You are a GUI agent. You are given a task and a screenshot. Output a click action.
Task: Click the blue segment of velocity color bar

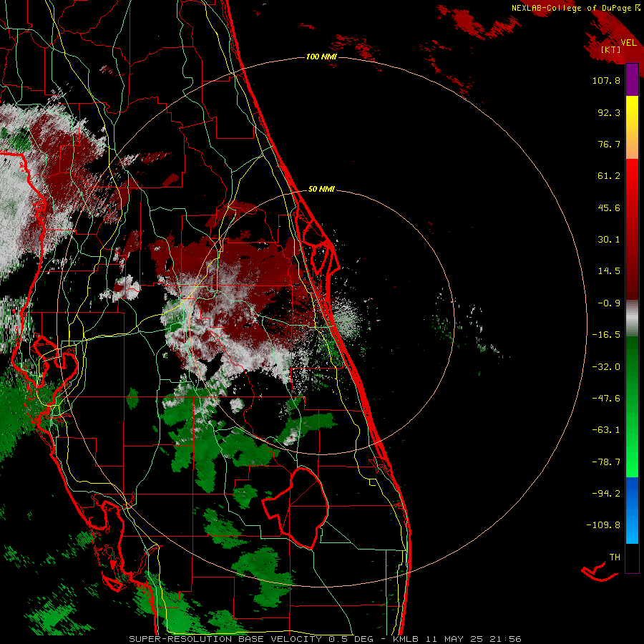click(x=632, y=510)
